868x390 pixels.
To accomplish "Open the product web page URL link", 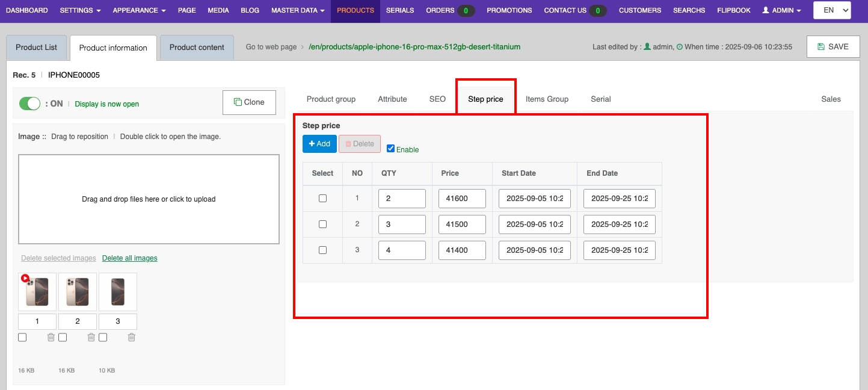I will pos(414,46).
